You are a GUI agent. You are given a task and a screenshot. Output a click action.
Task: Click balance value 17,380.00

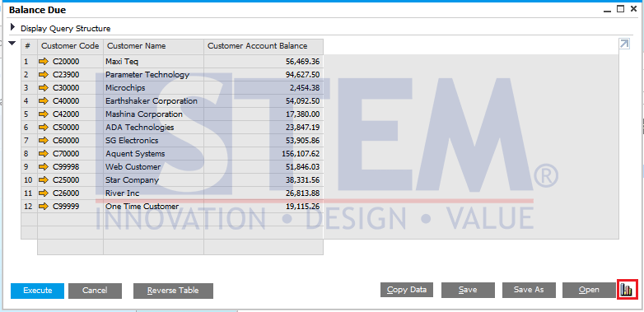coord(303,114)
